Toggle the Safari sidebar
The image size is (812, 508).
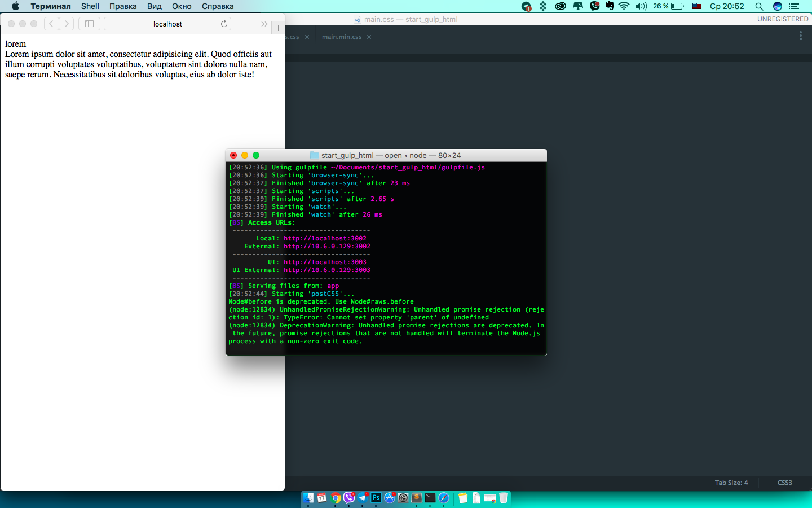click(x=89, y=24)
